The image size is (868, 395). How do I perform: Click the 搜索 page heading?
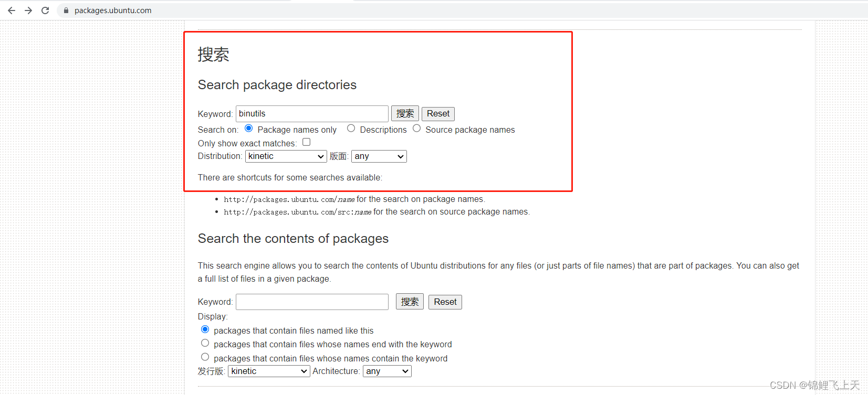coord(213,55)
